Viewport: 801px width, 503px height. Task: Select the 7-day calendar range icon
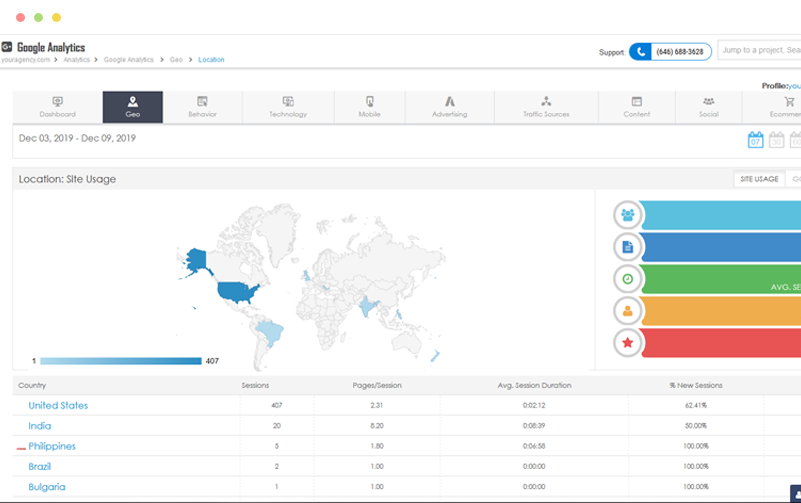click(756, 139)
